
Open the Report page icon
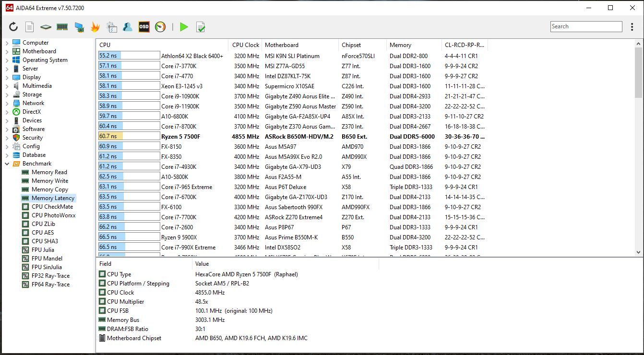pos(30,27)
